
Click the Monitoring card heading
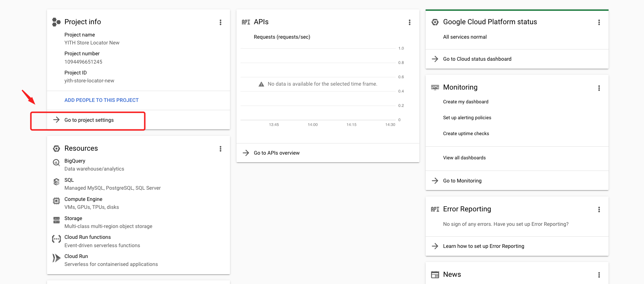click(x=460, y=87)
